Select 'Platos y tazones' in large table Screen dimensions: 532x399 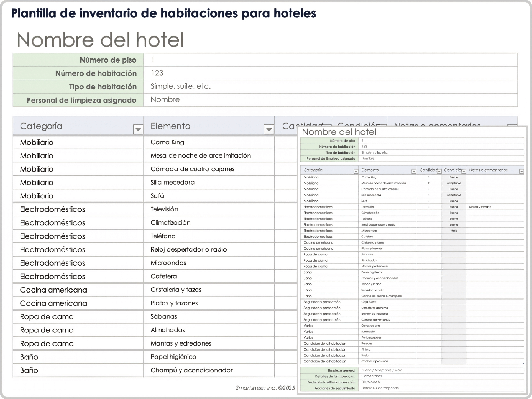tap(209, 303)
